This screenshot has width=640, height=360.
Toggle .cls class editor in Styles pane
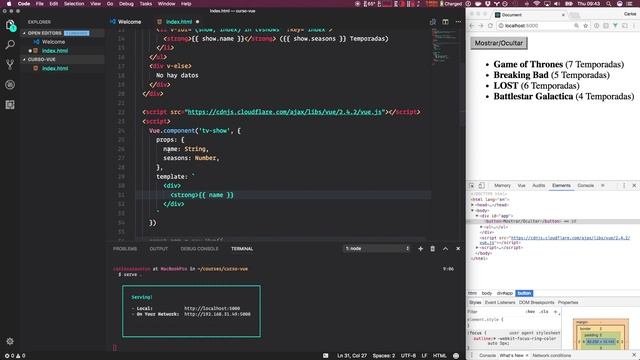click(x=544, y=311)
